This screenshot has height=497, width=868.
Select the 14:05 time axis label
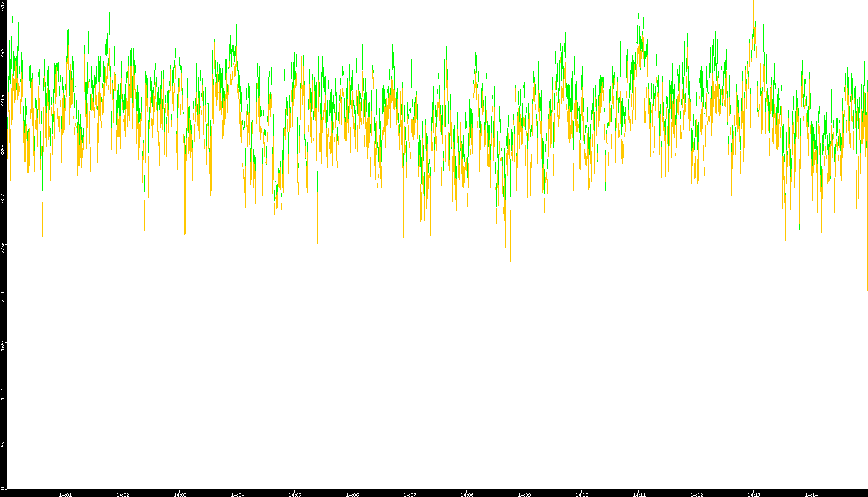295,495
